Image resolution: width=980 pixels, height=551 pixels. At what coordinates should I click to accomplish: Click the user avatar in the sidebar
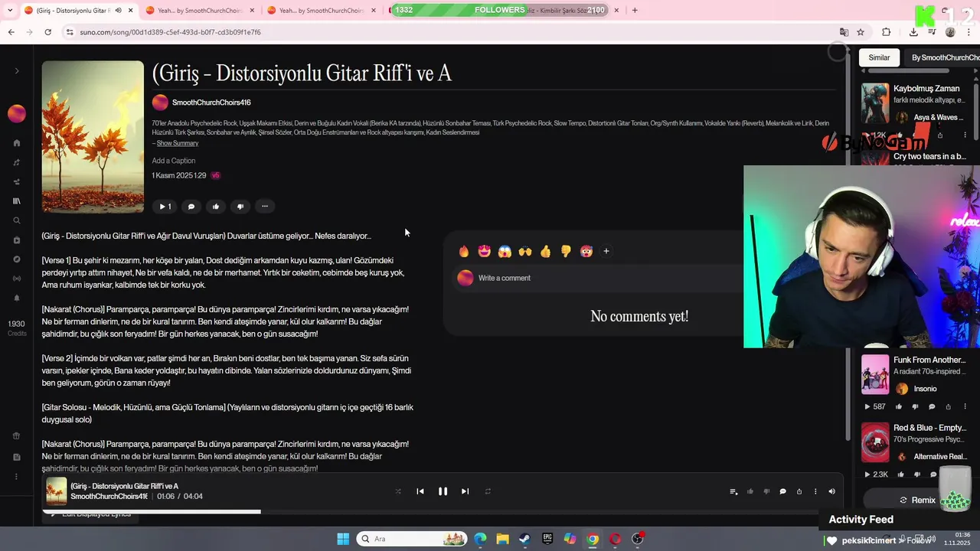pyautogui.click(x=17, y=113)
